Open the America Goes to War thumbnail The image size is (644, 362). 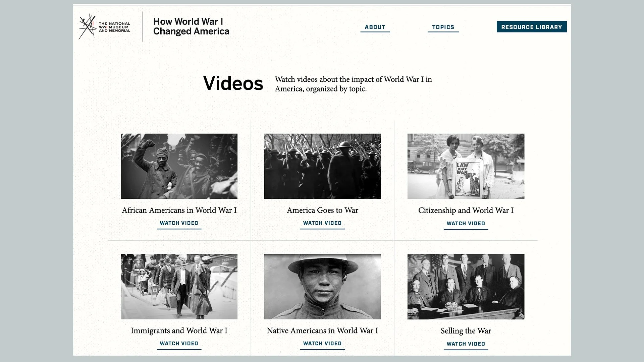322,166
